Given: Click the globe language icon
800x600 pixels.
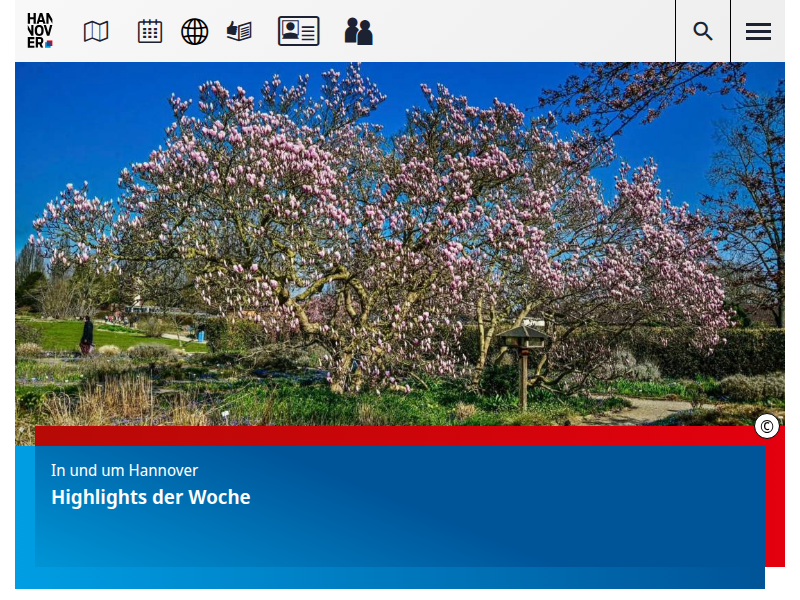Looking at the screenshot, I should (195, 31).
